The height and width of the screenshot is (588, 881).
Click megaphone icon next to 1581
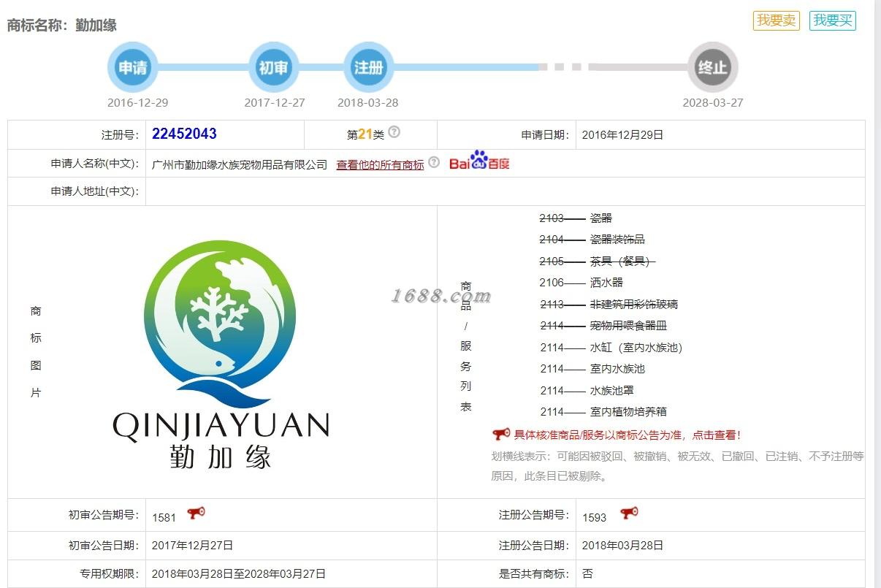point(196,513)
